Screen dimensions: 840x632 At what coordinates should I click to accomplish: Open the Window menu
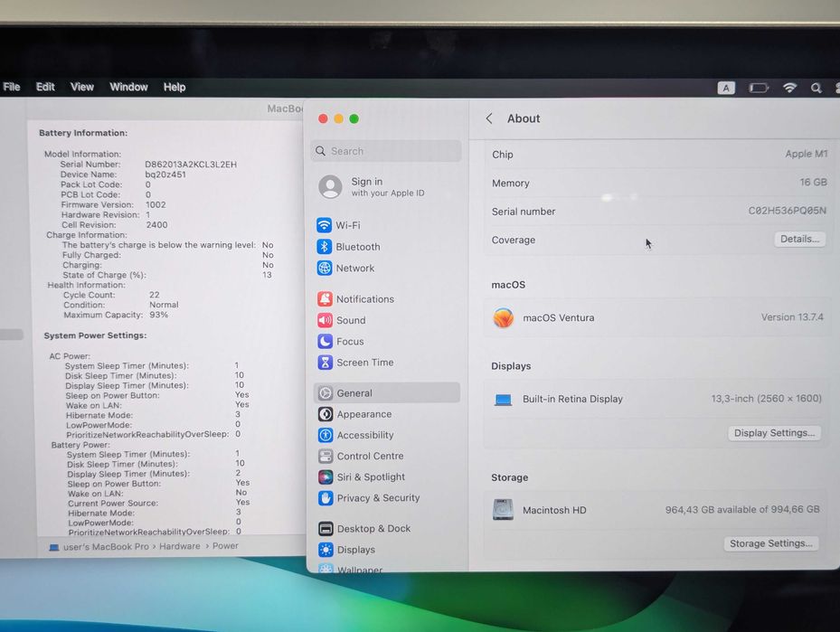128,87
